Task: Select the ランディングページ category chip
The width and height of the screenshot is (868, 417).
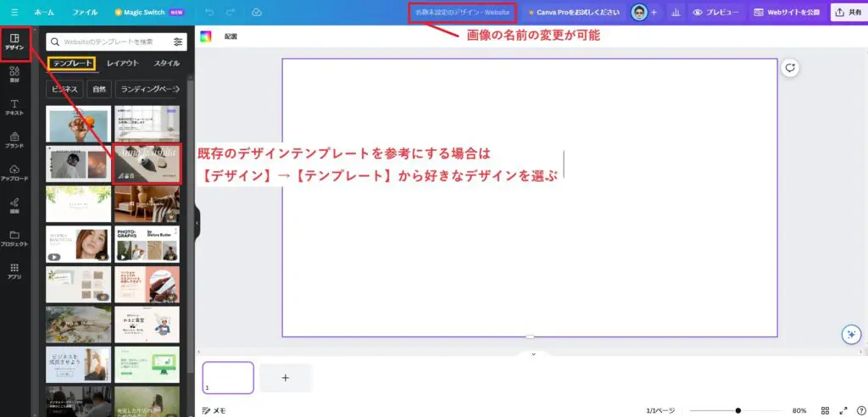Action: click(146, 89)
